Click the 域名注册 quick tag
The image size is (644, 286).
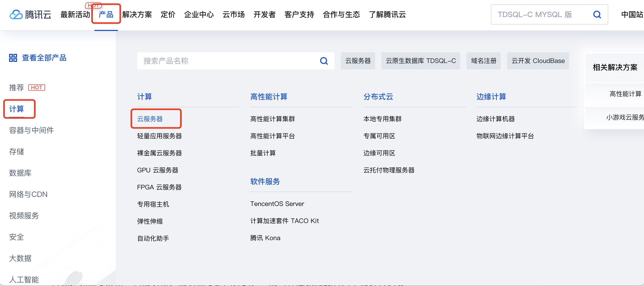pos(484,61)
